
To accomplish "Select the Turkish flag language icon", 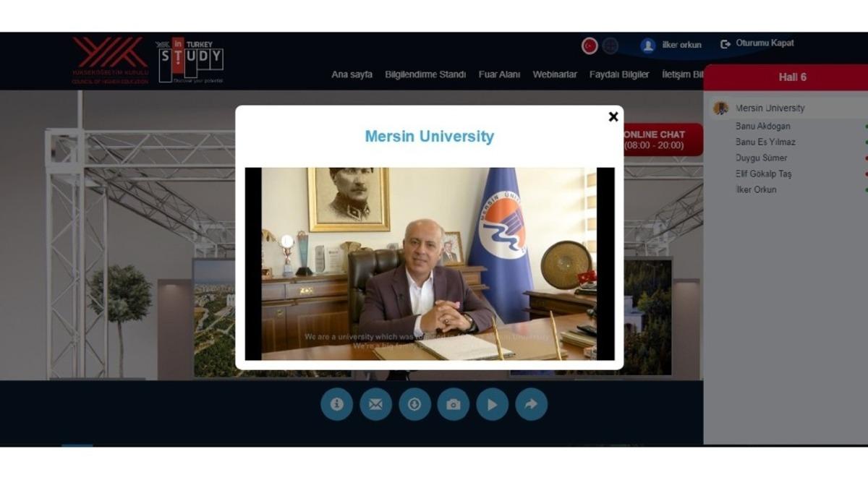I will pos(590,46).
